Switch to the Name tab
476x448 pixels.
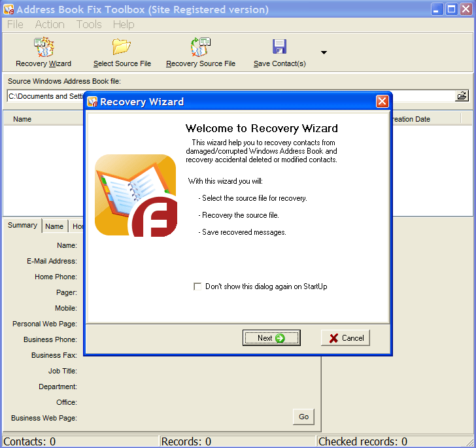(x=54, y=226)
